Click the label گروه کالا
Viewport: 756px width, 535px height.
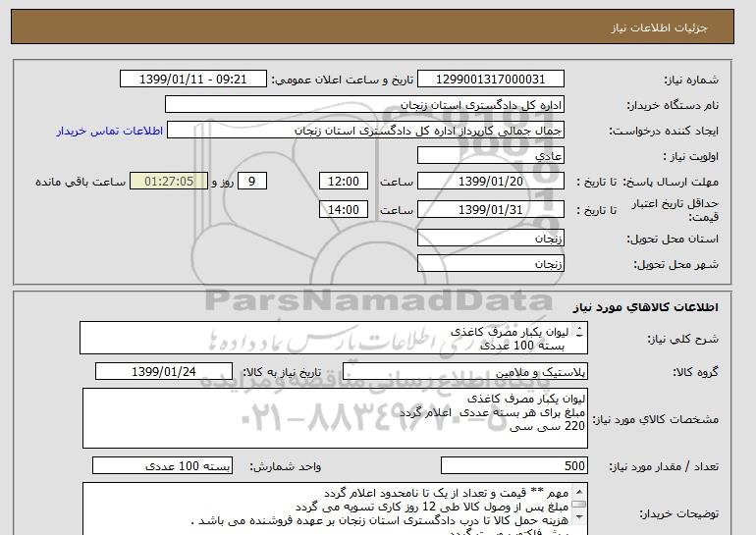pyautogui.click(x=696, y=372)
